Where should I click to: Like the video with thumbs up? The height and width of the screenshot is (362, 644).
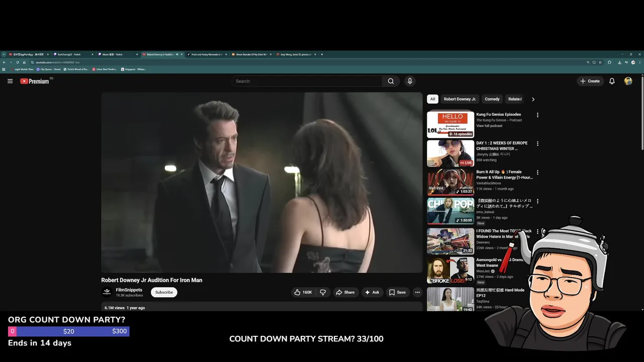pyautogui.click(x=303, y=292)
